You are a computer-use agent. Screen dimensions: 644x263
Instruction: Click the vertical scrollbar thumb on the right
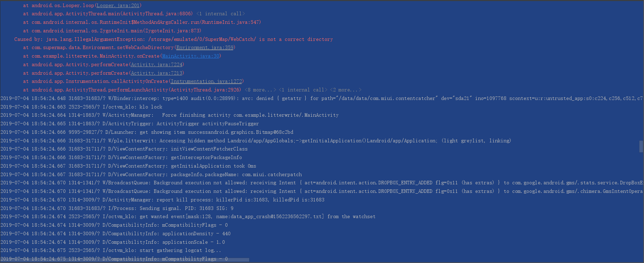click(641, 146)
